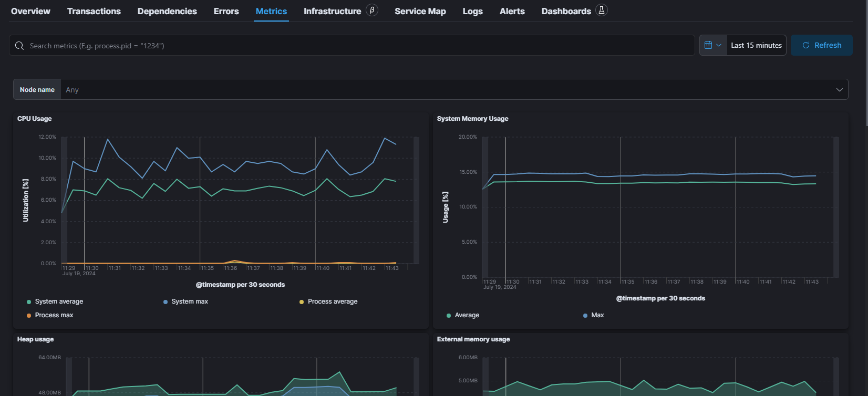
Task: Click the beaker icon beside Dashboards
Action: (602, 11)
